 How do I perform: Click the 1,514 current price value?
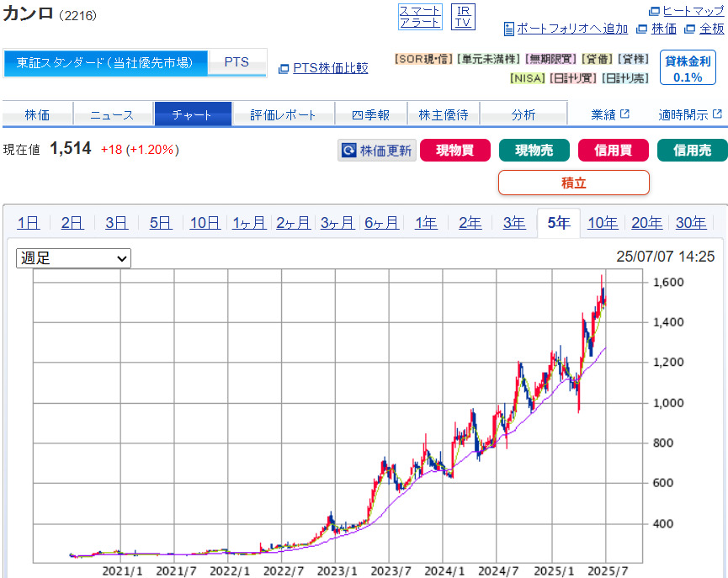click(71, 149)
